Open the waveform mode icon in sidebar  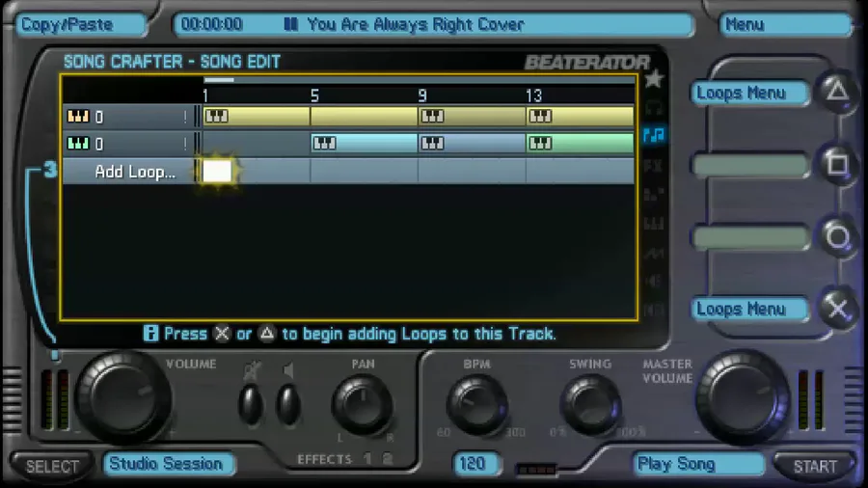[654, 253]
